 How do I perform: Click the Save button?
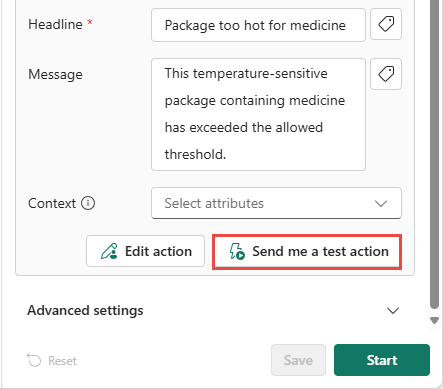coord(298,360)
